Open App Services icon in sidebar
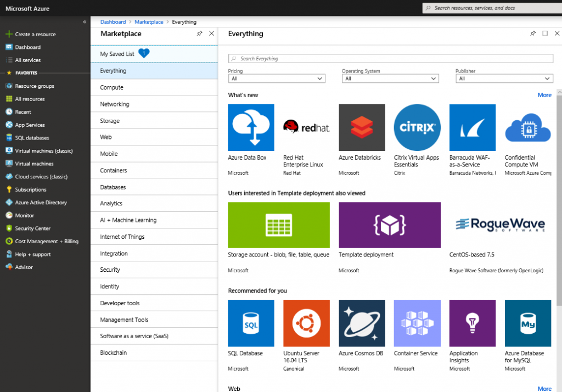This screenshot has width=562, height=392. coord(9,125)
